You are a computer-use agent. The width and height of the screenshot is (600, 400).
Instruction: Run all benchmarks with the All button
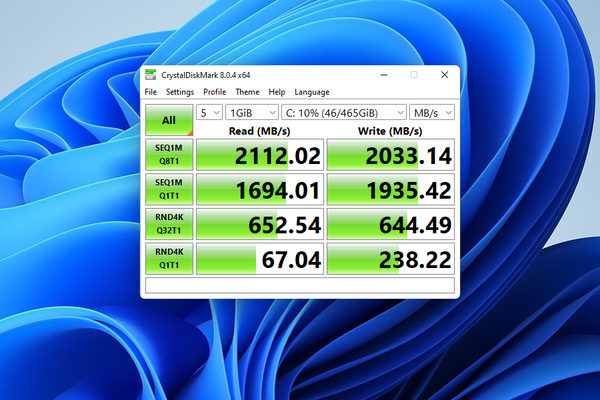click(x=168, y=119)
